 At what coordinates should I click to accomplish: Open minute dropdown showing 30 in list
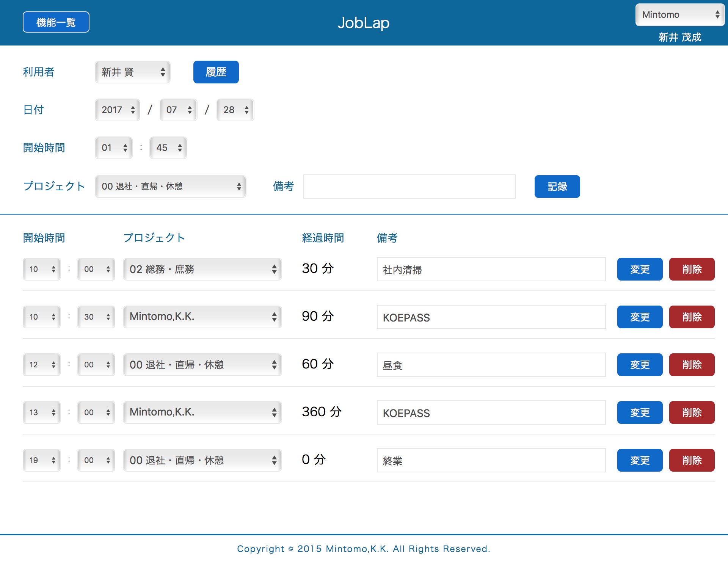tap(96, 317)
